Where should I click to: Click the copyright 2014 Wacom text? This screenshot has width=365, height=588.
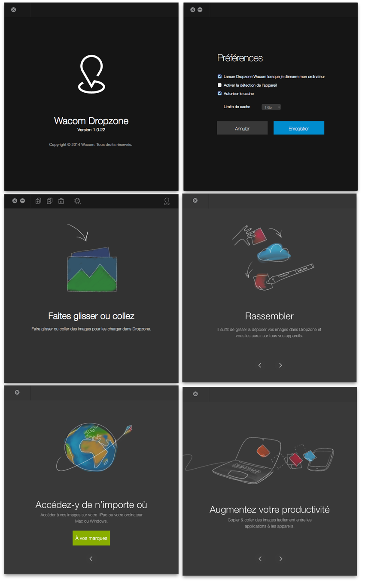tap(91, 145)
